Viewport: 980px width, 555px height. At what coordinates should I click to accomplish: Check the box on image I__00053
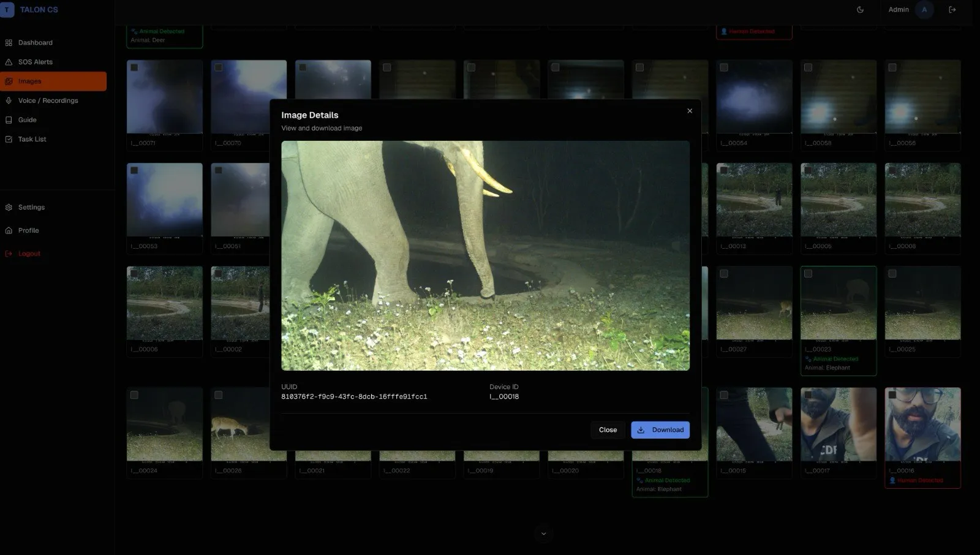(x=134, y=170)
